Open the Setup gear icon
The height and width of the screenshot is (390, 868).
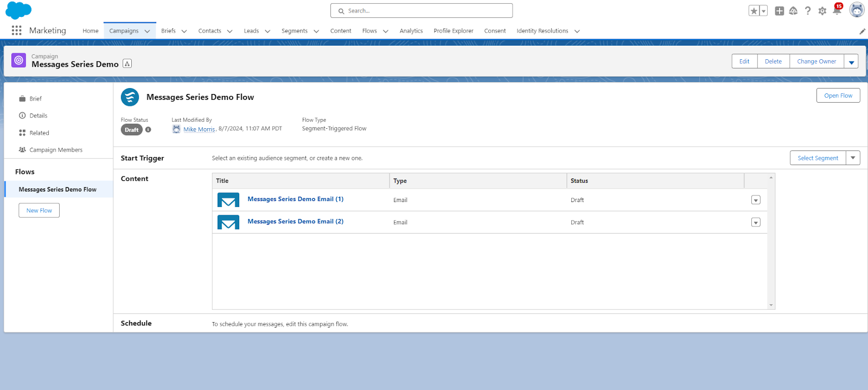[822, 11]
